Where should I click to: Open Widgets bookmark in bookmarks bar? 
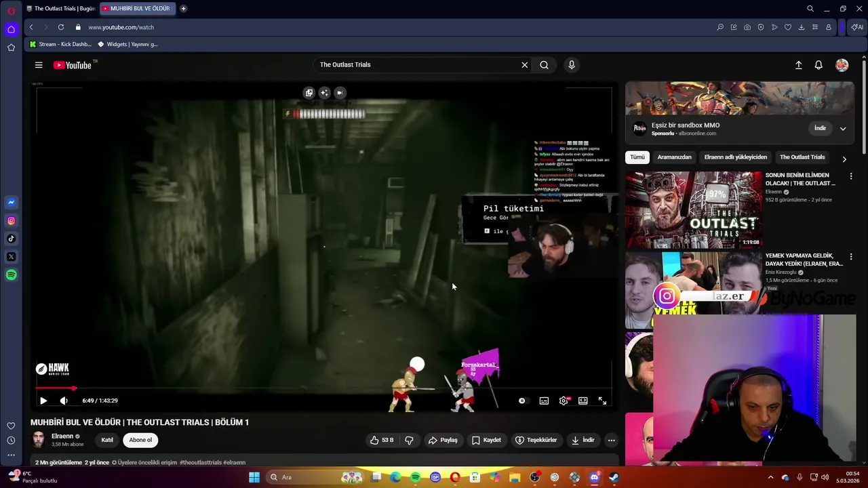click(x=127, y=44)
